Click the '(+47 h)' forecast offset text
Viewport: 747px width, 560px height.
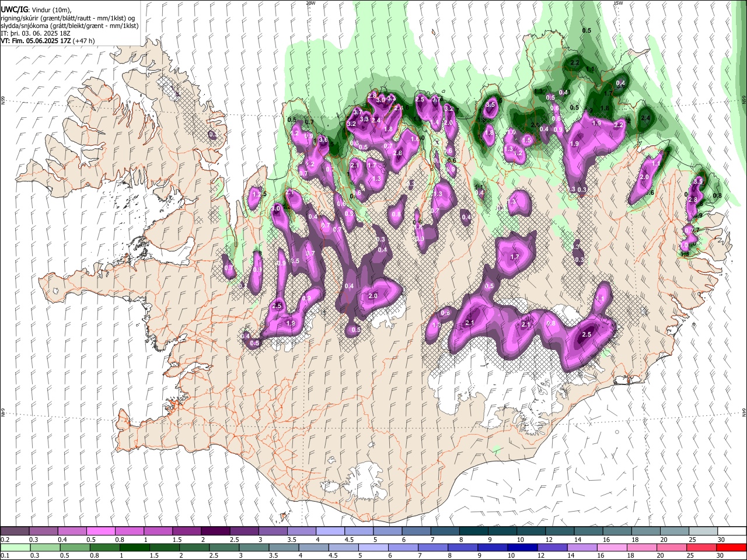click(85, 41)
